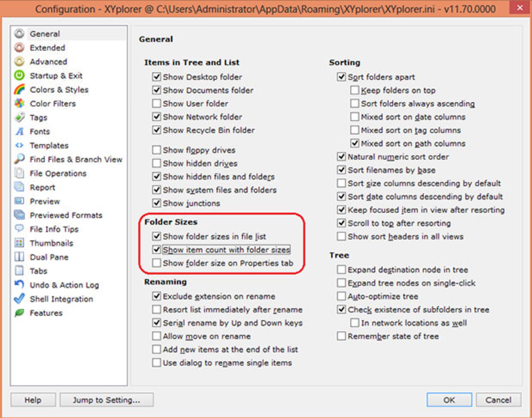532x418 pixels.
Task: Enable Keep folders on top checkbox
Action: pyautogui.click(x=355, y=90)
